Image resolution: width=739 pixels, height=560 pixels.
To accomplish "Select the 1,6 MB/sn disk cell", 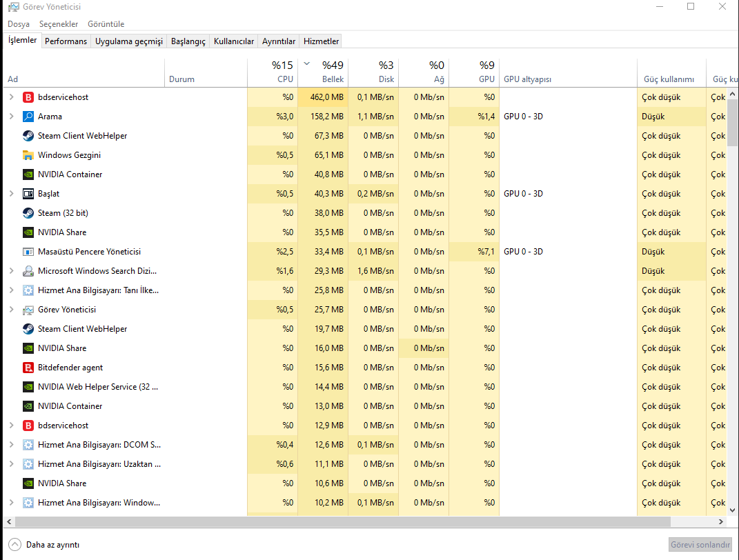I will point(373,271).
